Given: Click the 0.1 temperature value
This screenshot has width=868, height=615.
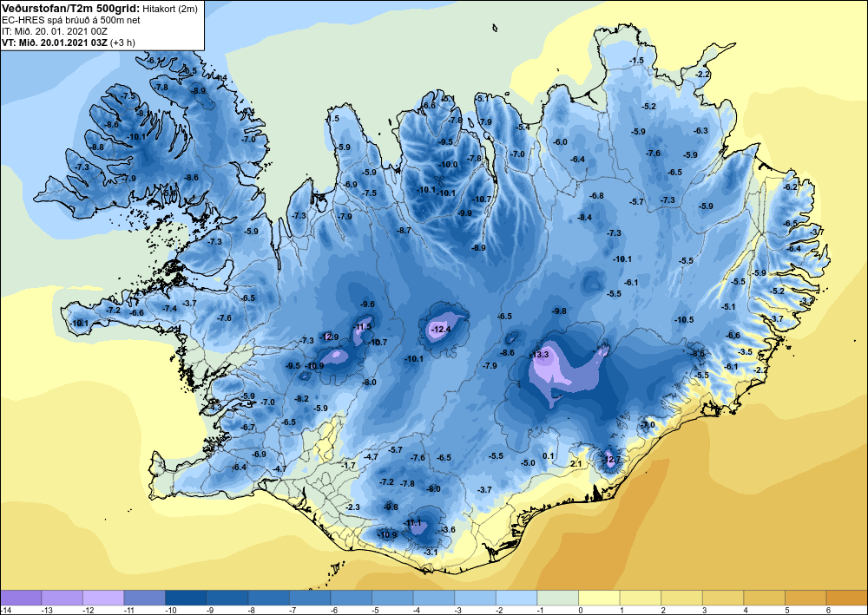Looking at the screenshot, I should [x=548, y=455].
